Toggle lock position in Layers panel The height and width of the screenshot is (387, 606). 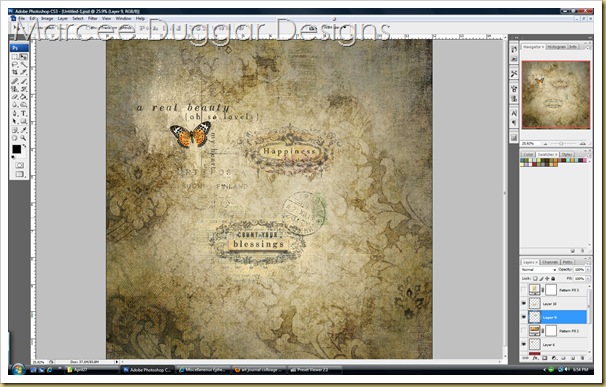(547, 278)
